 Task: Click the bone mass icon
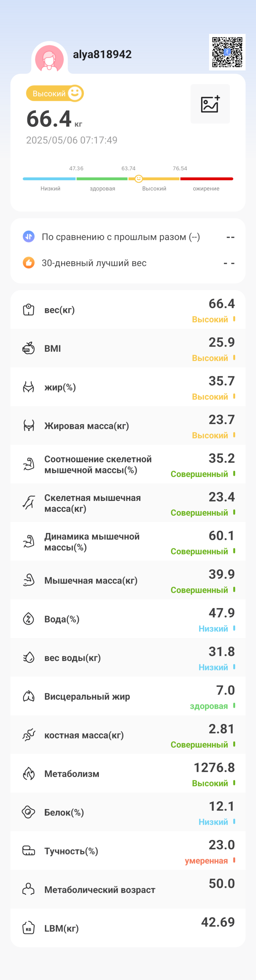coord(28,735)
